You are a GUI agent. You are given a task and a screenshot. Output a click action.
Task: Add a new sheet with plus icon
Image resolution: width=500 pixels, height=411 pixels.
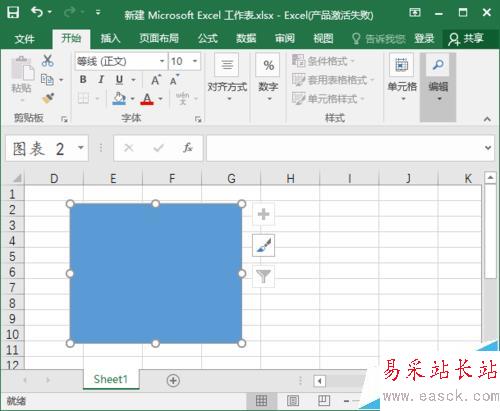click(x=173, y=380)
